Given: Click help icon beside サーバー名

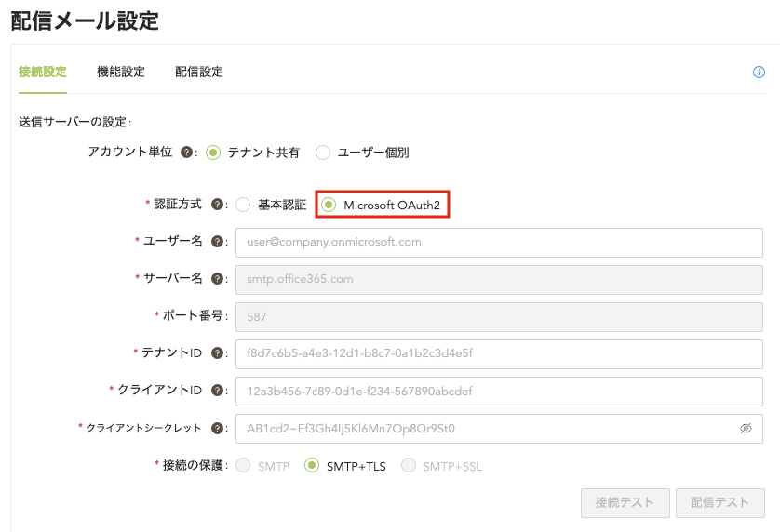Looking at the screenshot, I should (x=217, y=279).
